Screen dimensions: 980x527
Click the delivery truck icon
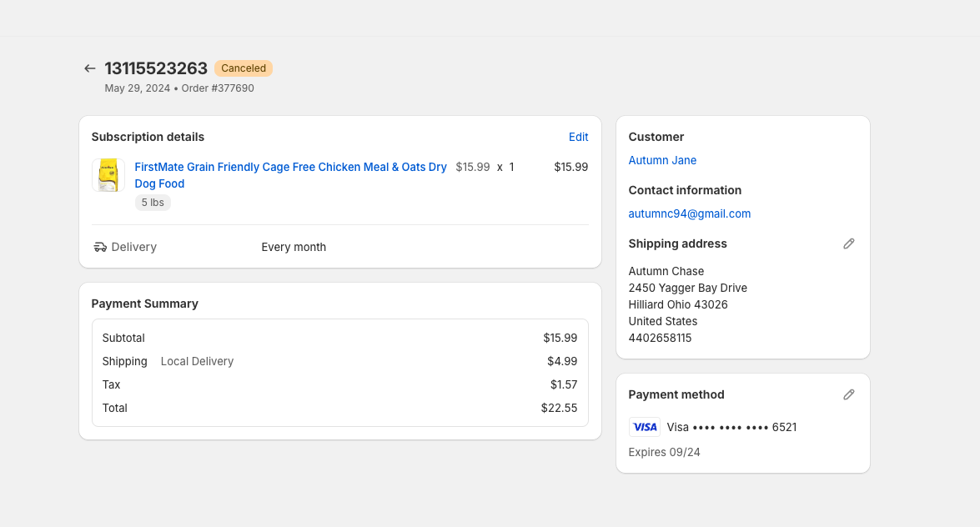[100, 247]
